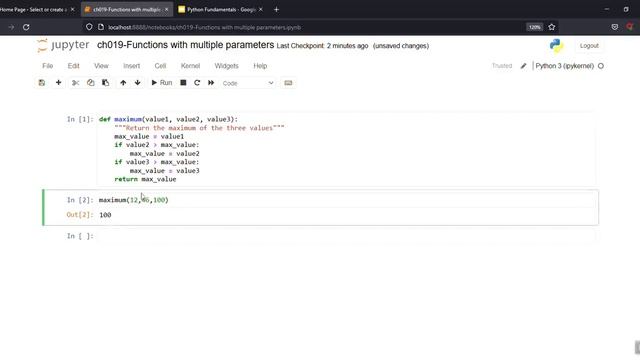The width and height of the screenshot is (640, 360).
Task: Open the Help menu
Action: pos(260,66)
